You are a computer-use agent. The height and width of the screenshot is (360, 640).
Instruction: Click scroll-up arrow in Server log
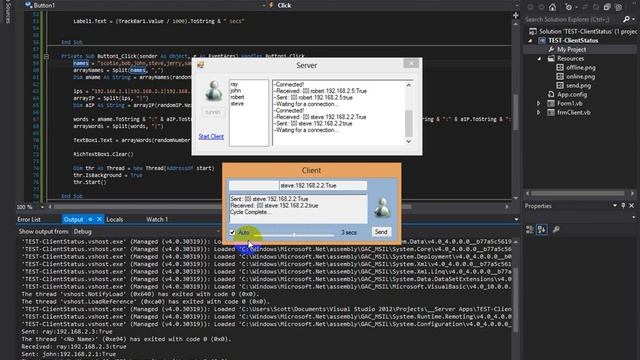[409, 85]
